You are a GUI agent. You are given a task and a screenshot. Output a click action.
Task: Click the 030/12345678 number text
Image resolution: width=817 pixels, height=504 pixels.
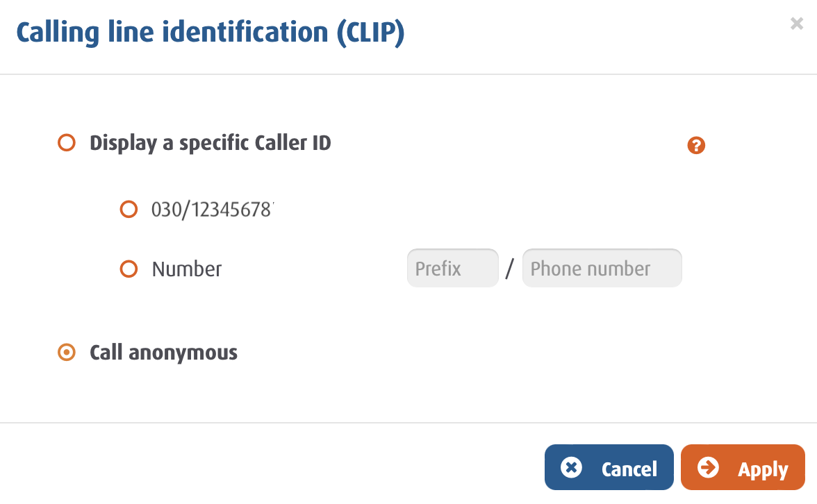pos(213,209)
